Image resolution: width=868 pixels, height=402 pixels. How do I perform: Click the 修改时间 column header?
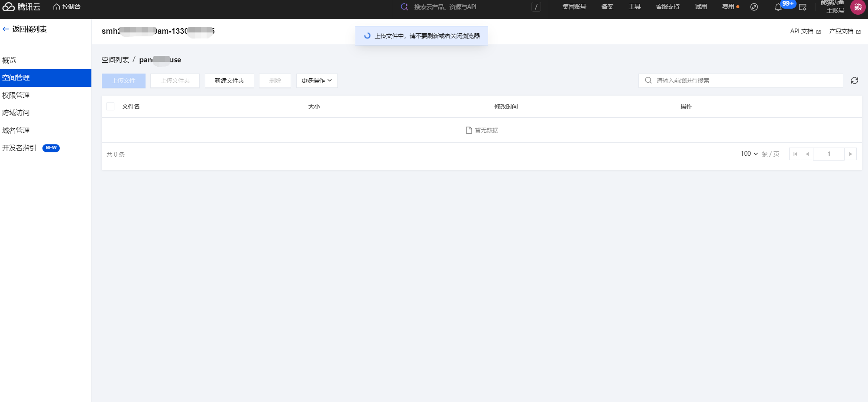(506, 106)
